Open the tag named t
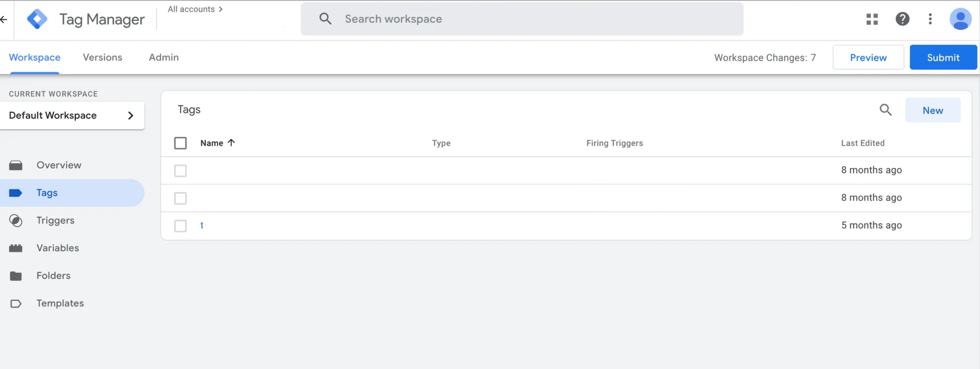 coord(202,225)
